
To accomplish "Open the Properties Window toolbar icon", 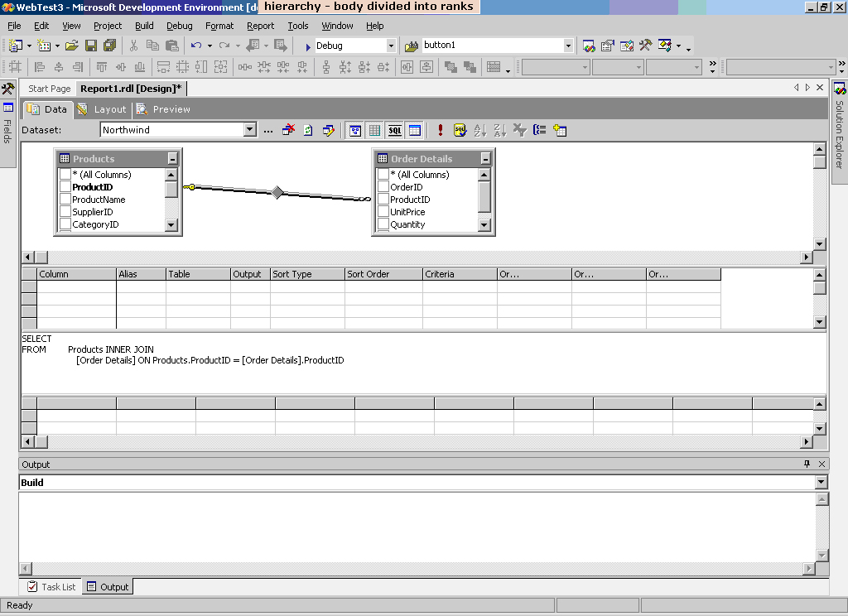I will pyautogui.click(x=607, y=46).
